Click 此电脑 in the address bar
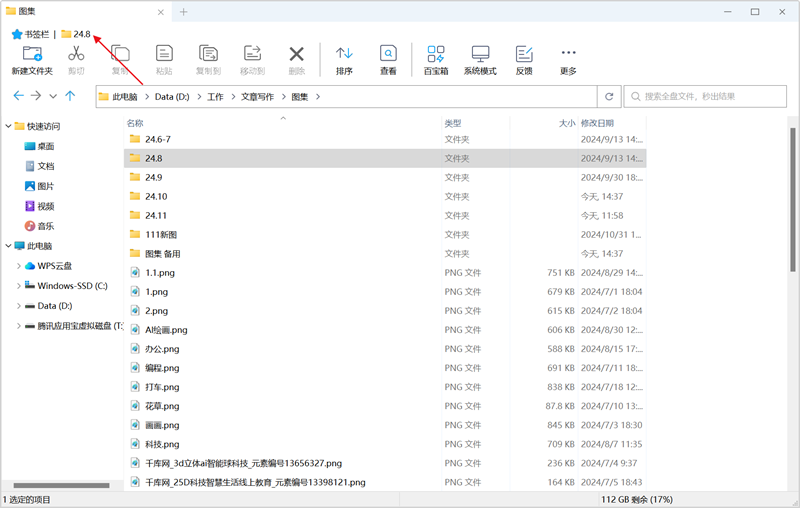 (124, 96)
